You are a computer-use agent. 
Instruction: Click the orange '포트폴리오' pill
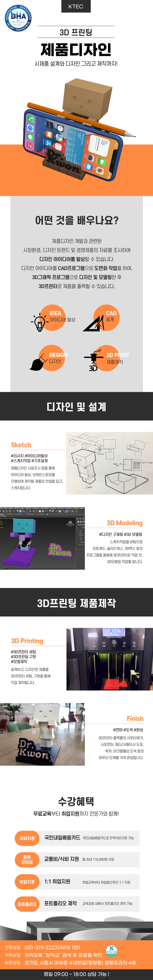click(27, 904)
